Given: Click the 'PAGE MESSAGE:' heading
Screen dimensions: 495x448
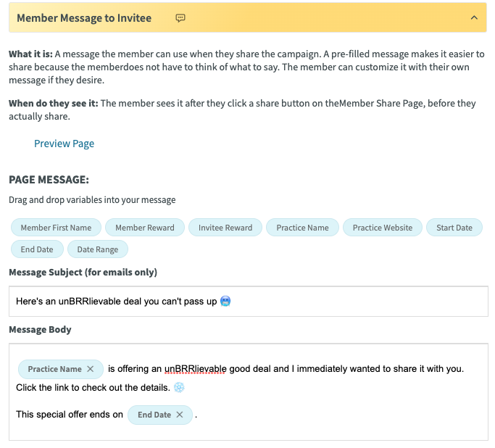Looking at the screenshot, I should [x=49, y=180].
